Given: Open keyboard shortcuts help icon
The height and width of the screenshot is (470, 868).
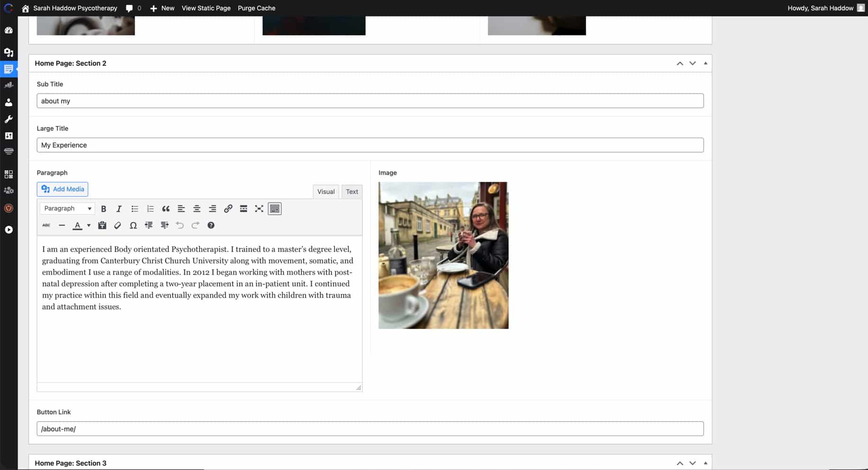Looking at the screenshot, I should (x=211, y=225).
